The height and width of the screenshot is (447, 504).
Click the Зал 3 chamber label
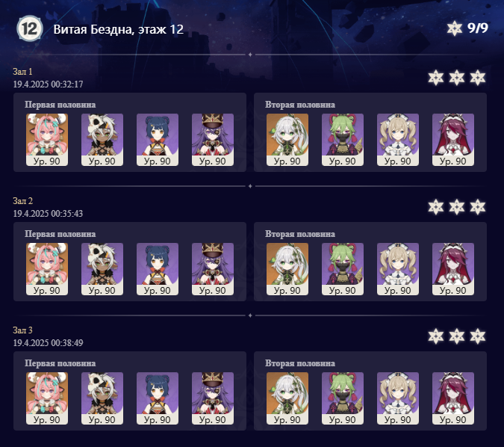[23, 330]
